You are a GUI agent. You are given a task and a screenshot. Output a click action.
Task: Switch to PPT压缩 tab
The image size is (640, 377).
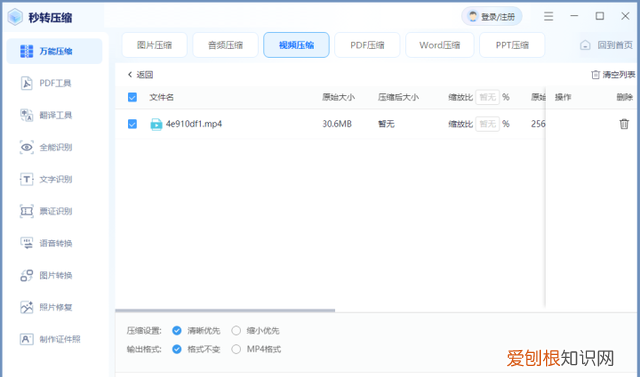(x=512, y=45)
